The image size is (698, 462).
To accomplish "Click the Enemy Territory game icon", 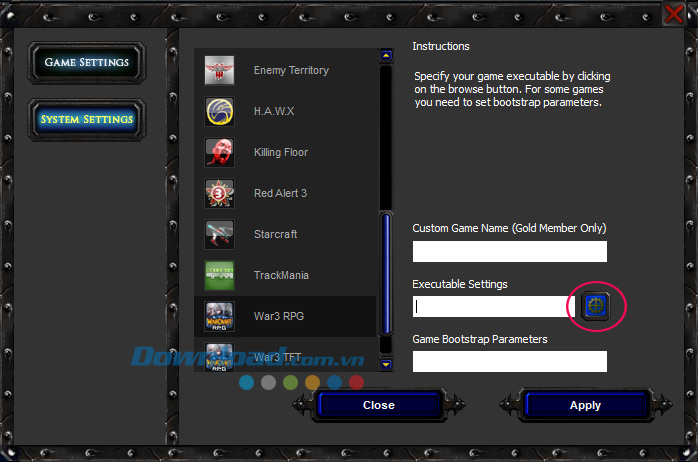I will pyautogui.click(x=219, y=70).
